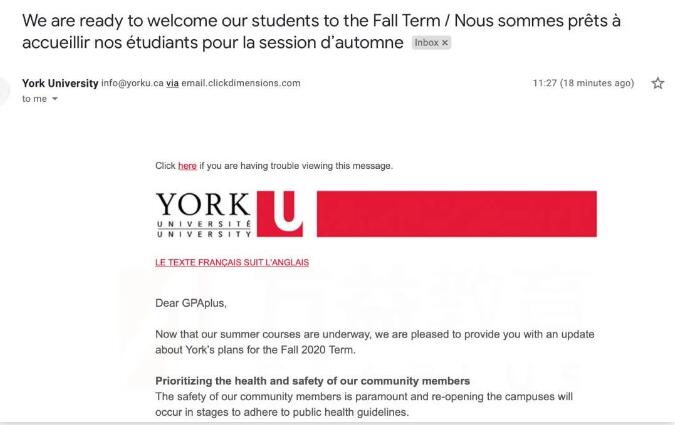Click the 'to me' recipient text
This screenshot has height=425, width=675.
pyautogui.click(x=34, y=99)
